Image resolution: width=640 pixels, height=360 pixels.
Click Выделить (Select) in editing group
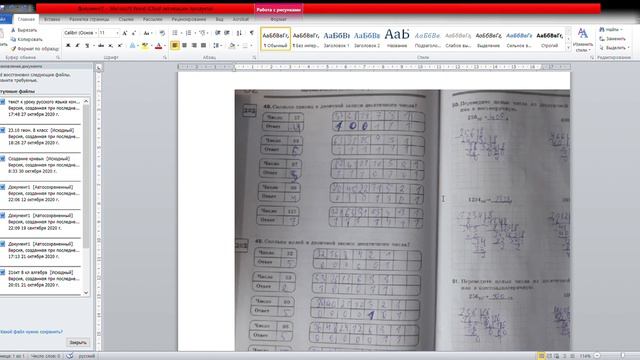(614, 48)
